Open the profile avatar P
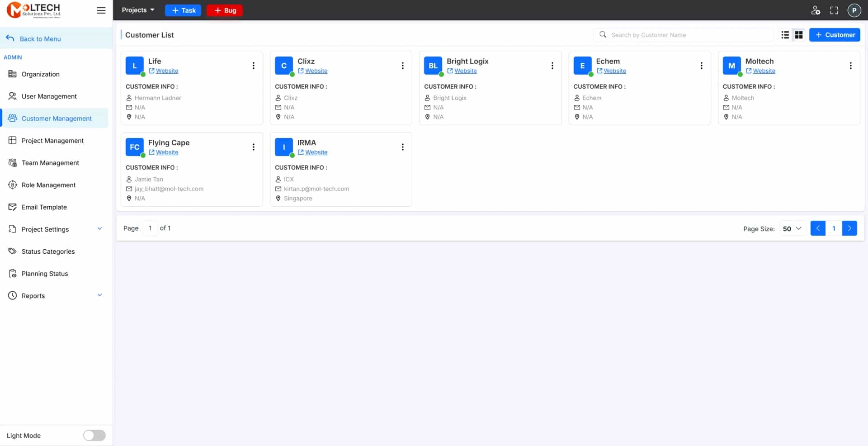This screenshot has width=868, height=446. point(854,10)
